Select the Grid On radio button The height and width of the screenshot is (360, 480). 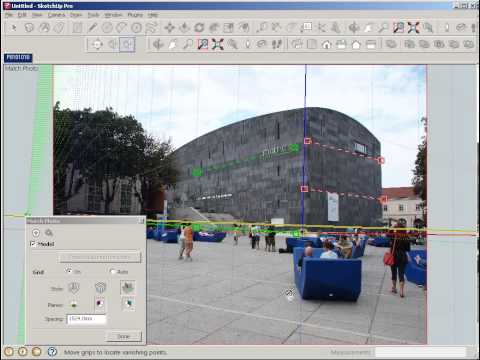69,271
